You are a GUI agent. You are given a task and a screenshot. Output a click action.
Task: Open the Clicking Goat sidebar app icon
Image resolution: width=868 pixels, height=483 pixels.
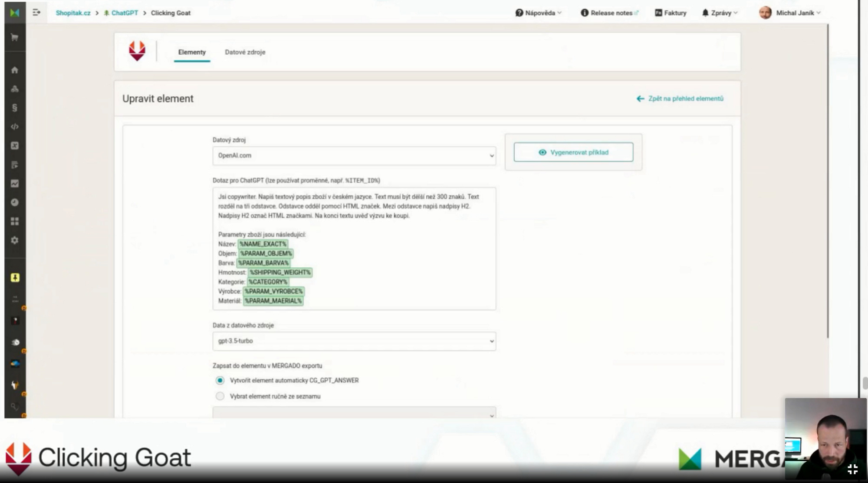coord(15,385)
